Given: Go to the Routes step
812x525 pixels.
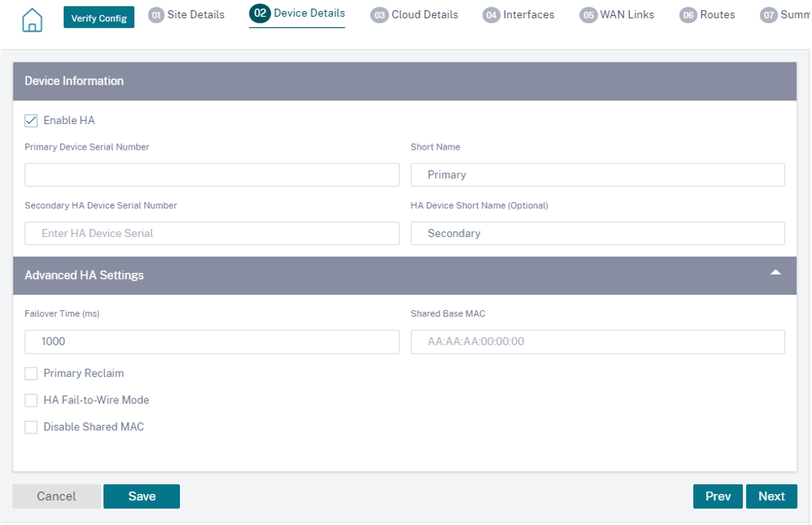Looking at the screenshot, I should pos(708,15).
